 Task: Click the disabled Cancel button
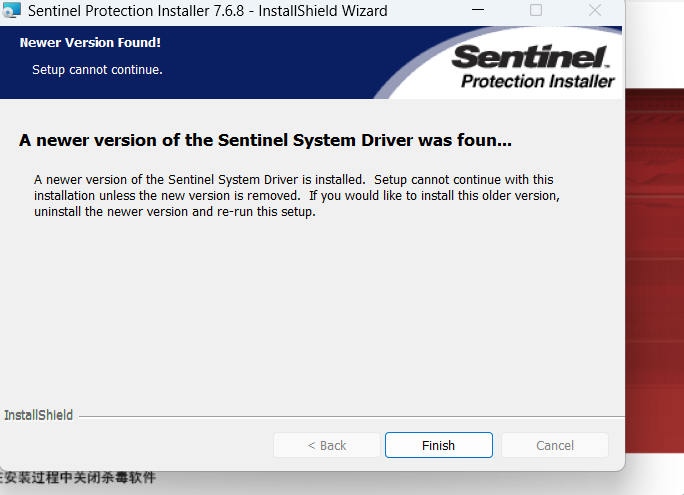(554, 445)
